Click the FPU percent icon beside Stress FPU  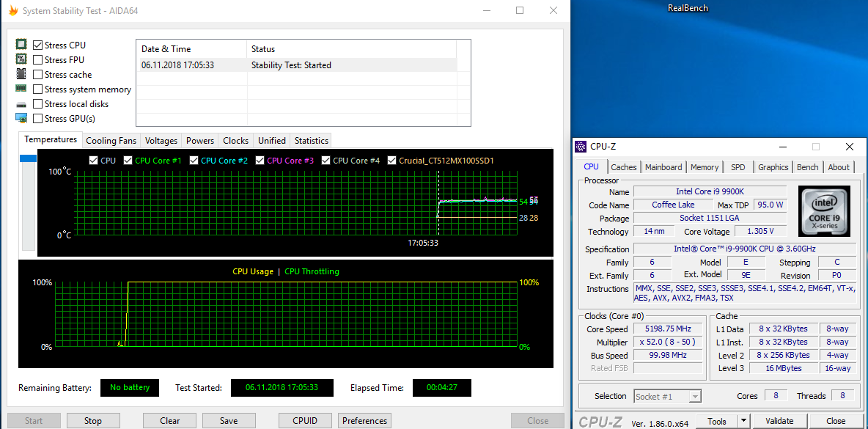21,59
